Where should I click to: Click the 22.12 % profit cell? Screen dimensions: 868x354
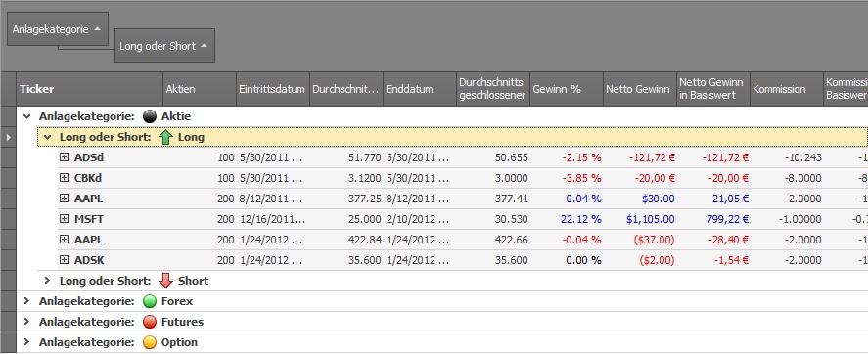pyautogui.click(x=567, y=219)
